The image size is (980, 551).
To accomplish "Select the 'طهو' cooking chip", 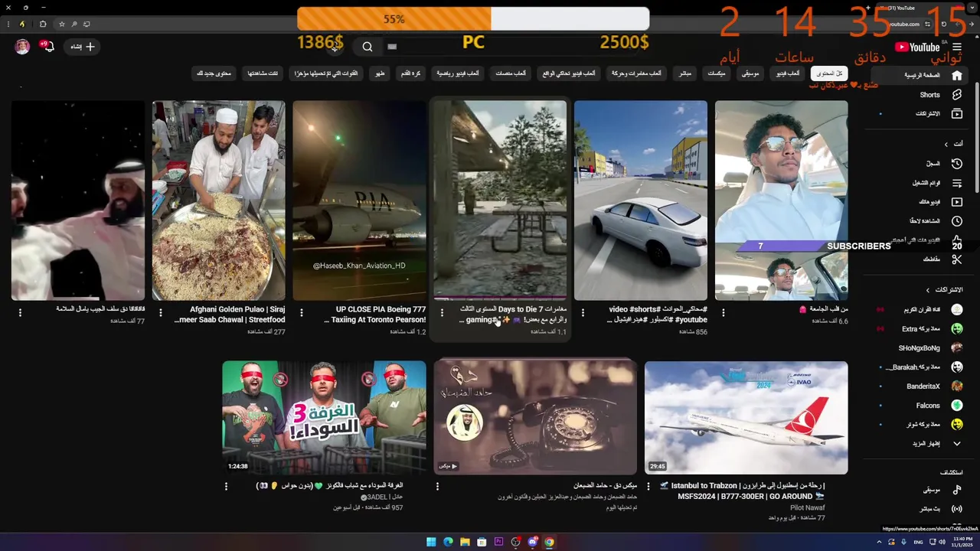I will click(x=379, y=73).
